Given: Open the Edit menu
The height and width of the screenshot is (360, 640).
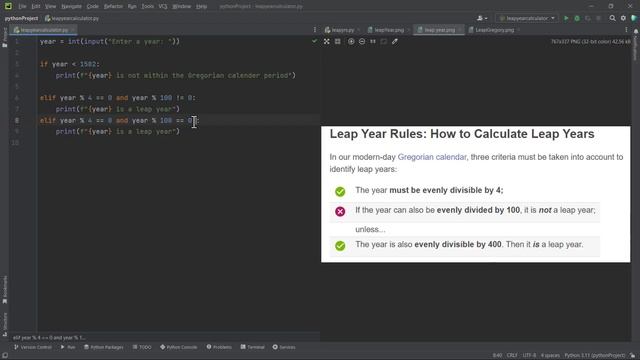Looking at the screenshot, I should 36,7.
